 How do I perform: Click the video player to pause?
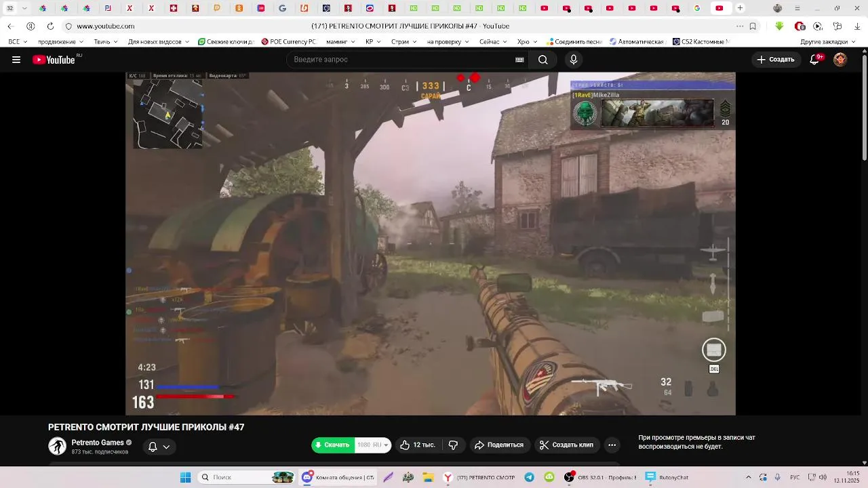pyautogui.click(x=430, y=244)
